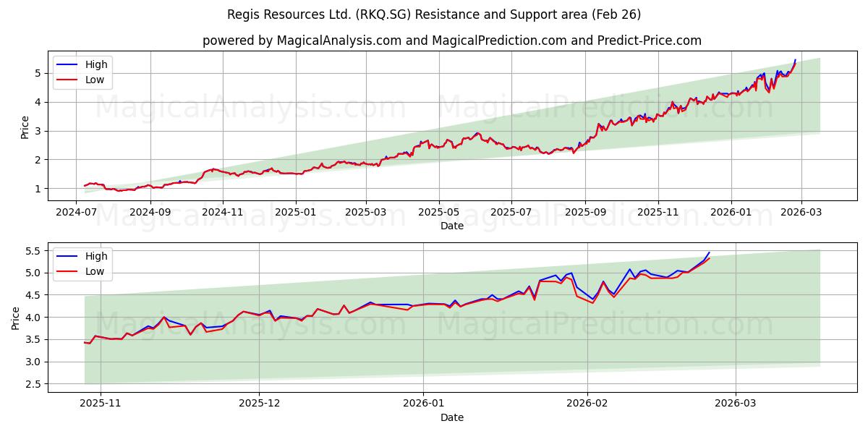Viewport: 868px width, 434px height.
Task: Click the red Low line sample in bottom legend
Action: click(68, 271)
